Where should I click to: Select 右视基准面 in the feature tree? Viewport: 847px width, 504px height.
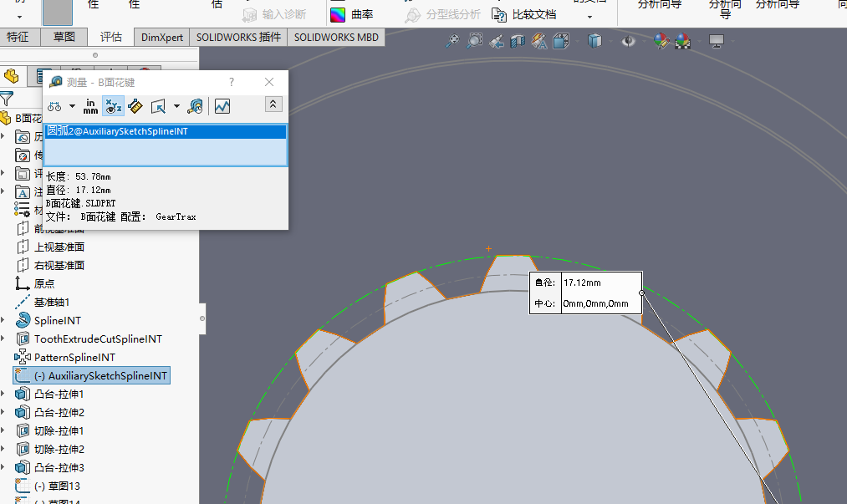click(59, 265)
